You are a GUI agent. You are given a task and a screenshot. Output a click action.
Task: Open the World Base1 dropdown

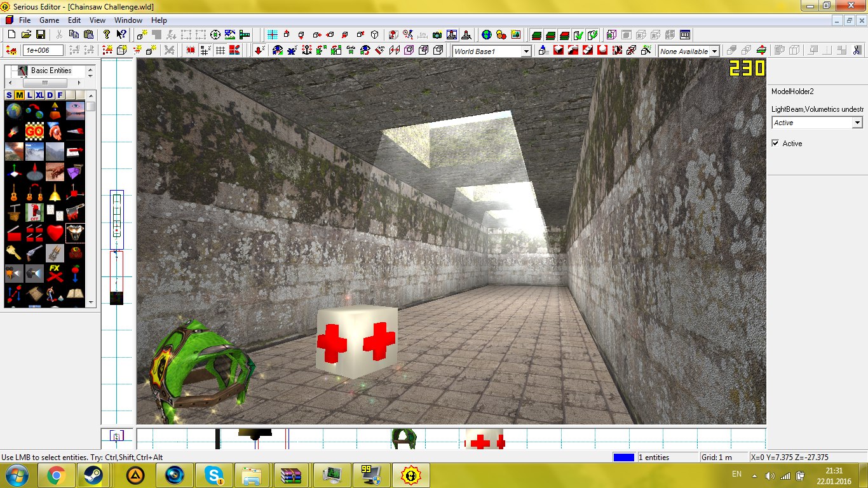click(526, 51)
